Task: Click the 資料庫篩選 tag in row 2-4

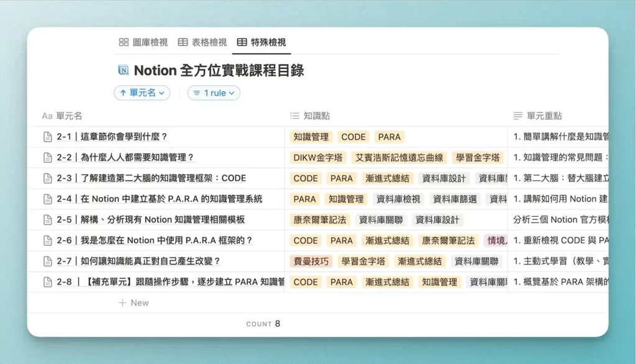Action: tap(455, 199)
